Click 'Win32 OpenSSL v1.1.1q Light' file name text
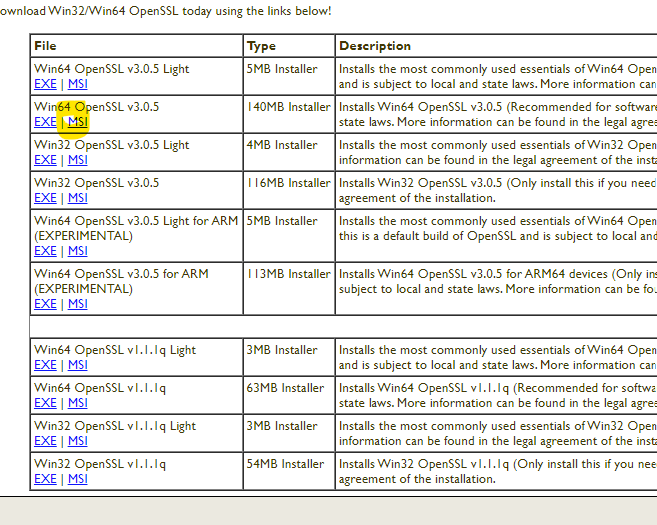Screen dimensions: 657x525 [x=115, y=426]
